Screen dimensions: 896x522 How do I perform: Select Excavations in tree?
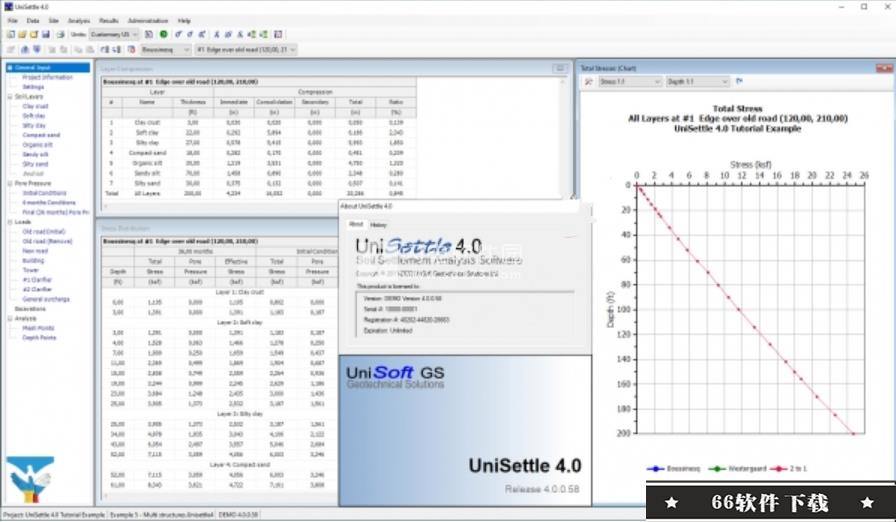click(x=30, y=309)
